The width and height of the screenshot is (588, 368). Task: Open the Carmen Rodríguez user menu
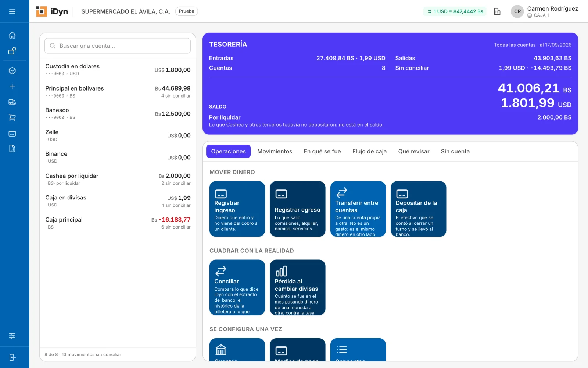pos(544,11)
